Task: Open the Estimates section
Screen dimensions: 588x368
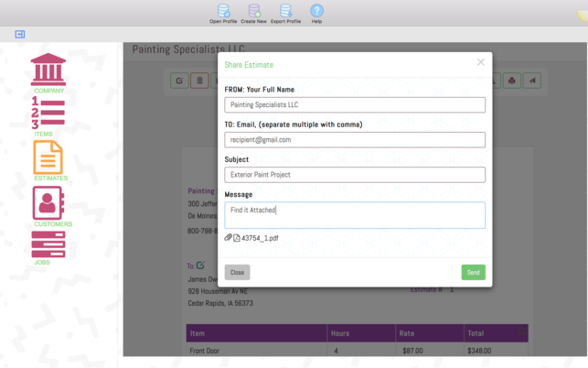Action: coord(49,161)
